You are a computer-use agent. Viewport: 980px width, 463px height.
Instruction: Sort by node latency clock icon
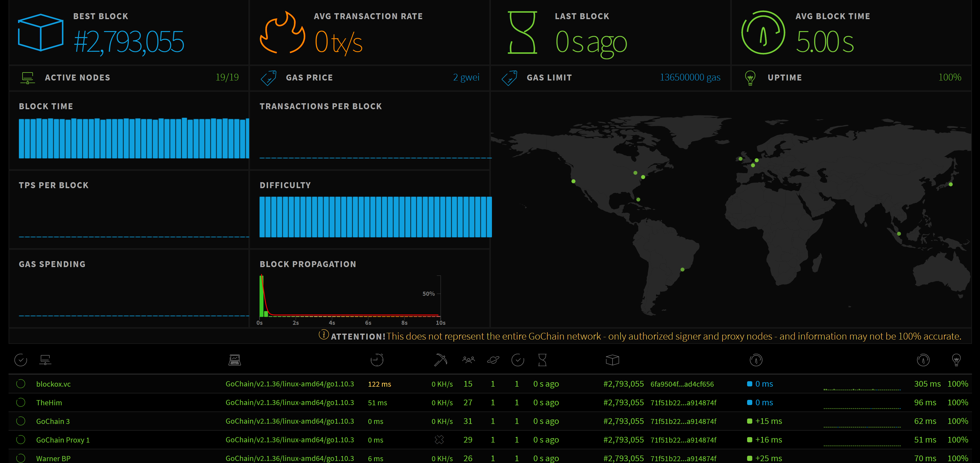coord(377,360)
